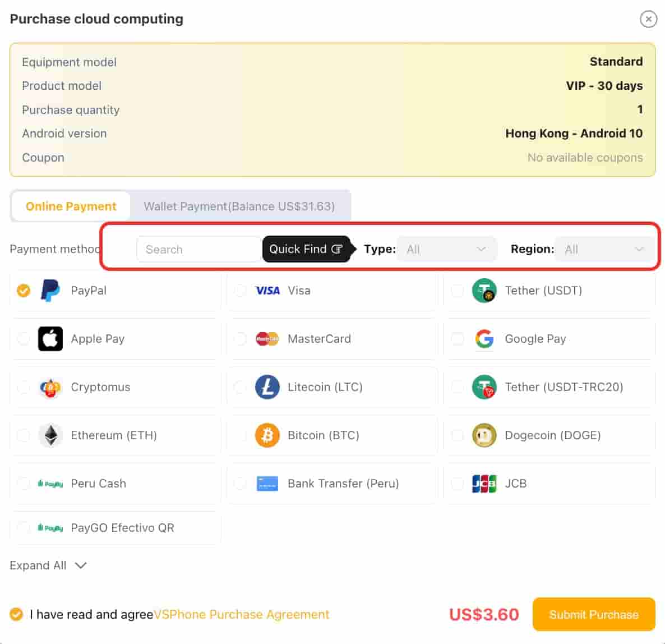Image resolution: width=665 pixels, height=644 pixels.
Task: Click the Ethereum (ETH) icon
Action: pos(50,435)
